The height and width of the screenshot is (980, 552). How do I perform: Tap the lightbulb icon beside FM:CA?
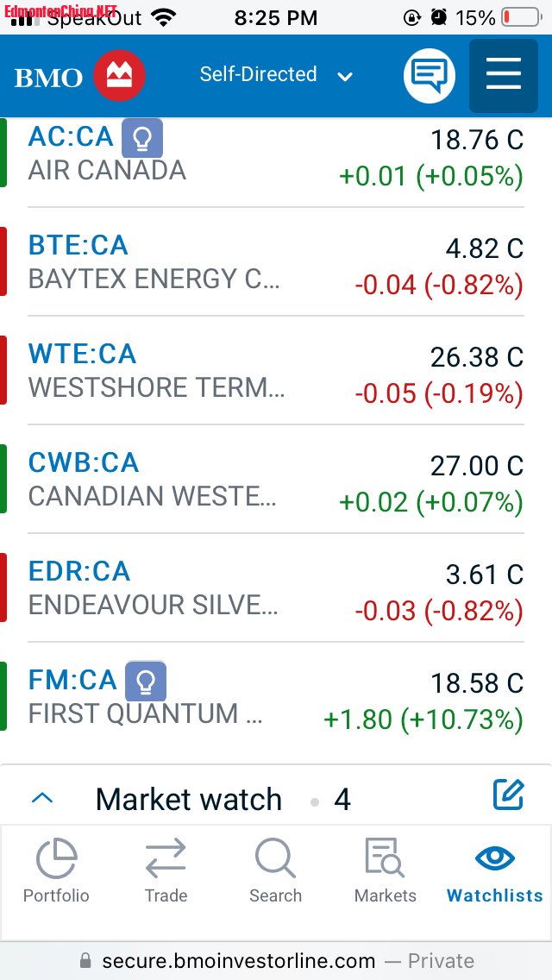point(146,682)
